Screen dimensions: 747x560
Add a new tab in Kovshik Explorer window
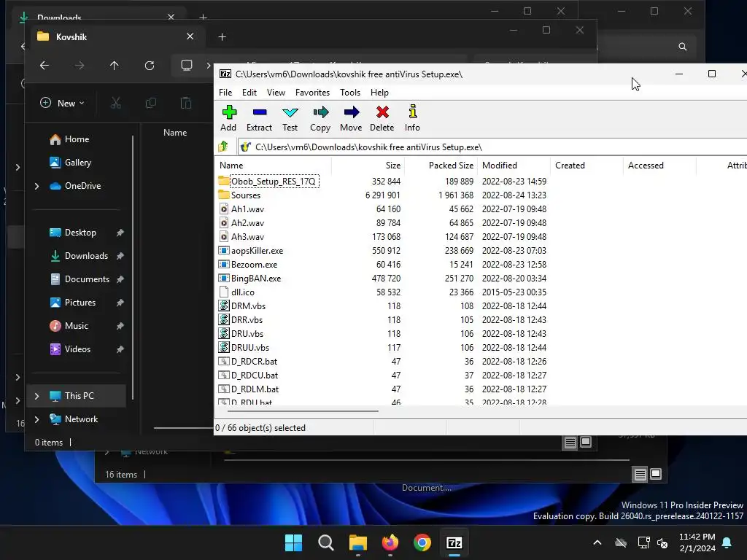[222, 36]
